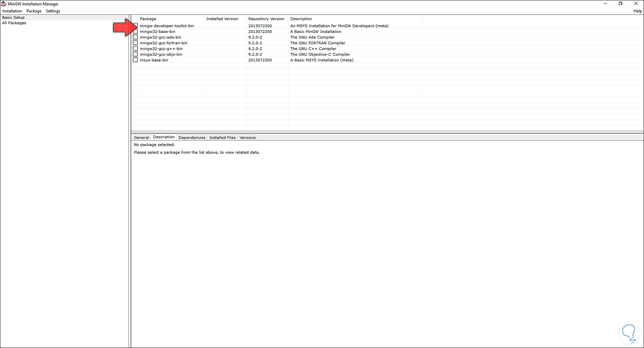Mark the msys-base-bin checkbox
The height and width of the screenshot is (348, 644).
tap(135, 60)
